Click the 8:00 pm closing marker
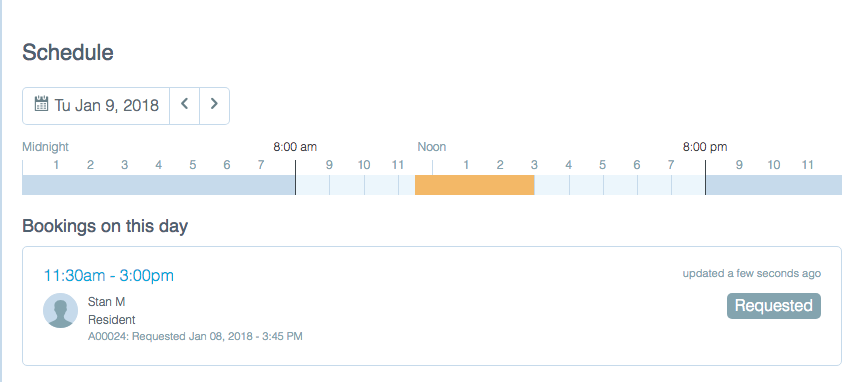Viewport: 858px width, 382px height. pyautogui.click(x=705, y=147)
